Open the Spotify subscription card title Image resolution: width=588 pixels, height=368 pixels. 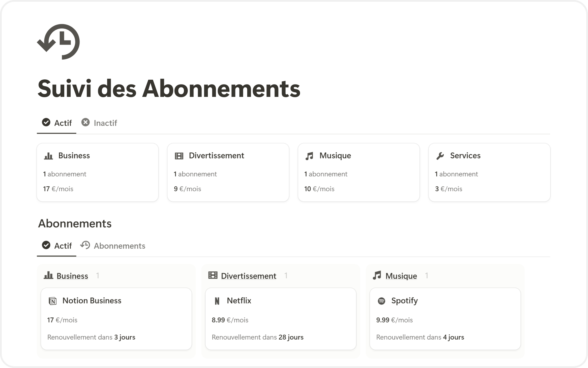tap(404, 301)
